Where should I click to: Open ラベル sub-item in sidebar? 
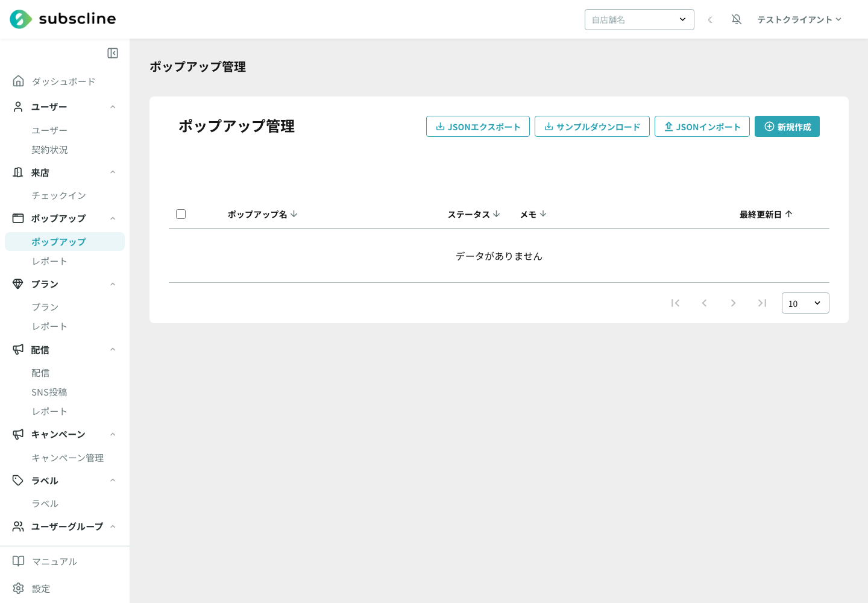(45, 504)
